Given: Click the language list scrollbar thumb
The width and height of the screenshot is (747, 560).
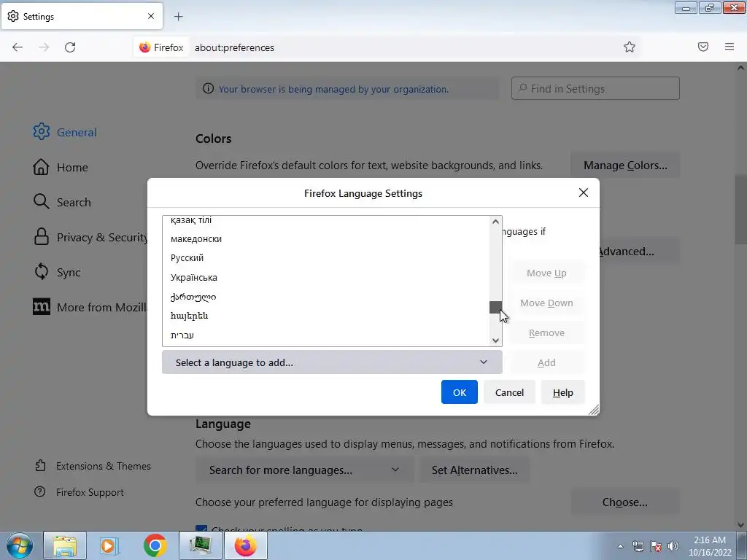Looking at the screenshot, I should point(495,307).
